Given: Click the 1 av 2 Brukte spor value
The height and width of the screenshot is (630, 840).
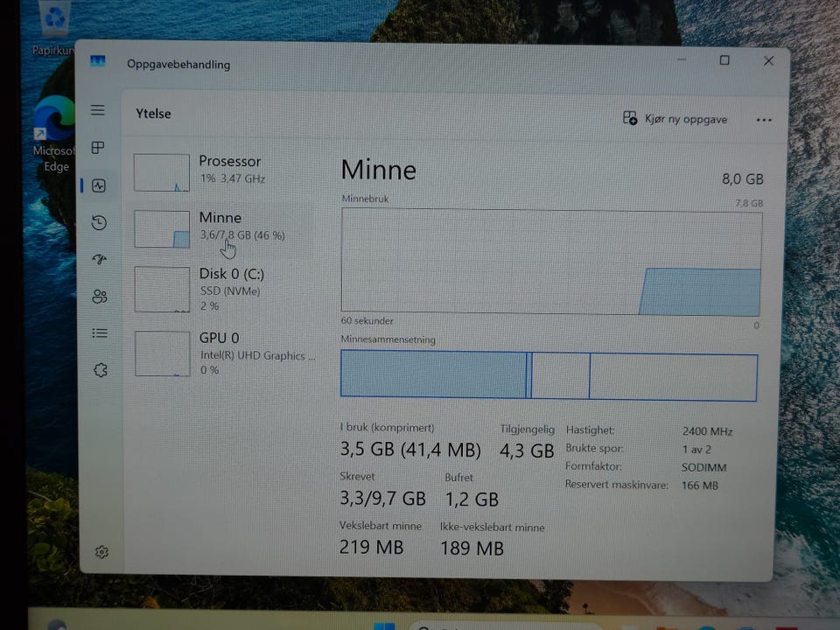Looking at the screenshot, I should point(696,450).
